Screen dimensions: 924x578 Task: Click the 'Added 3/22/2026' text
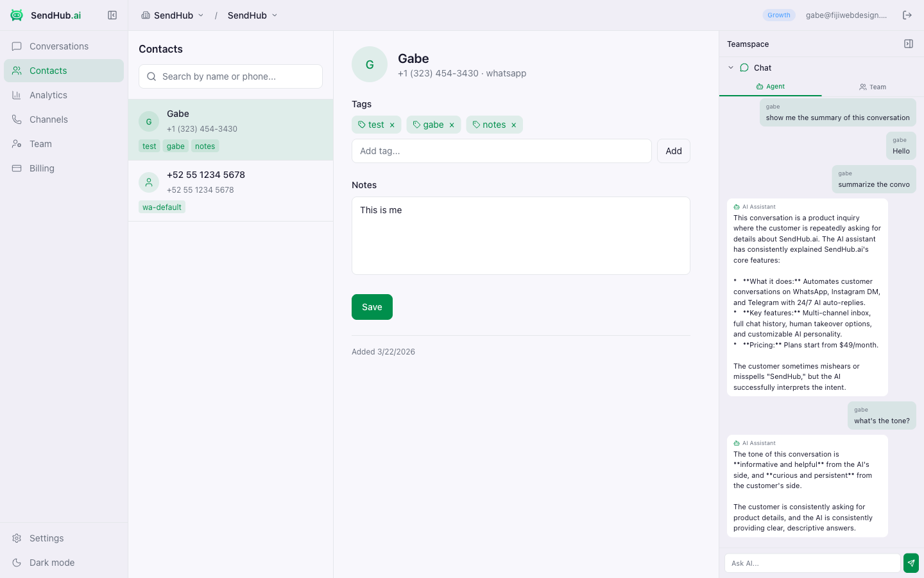[383, 352]
